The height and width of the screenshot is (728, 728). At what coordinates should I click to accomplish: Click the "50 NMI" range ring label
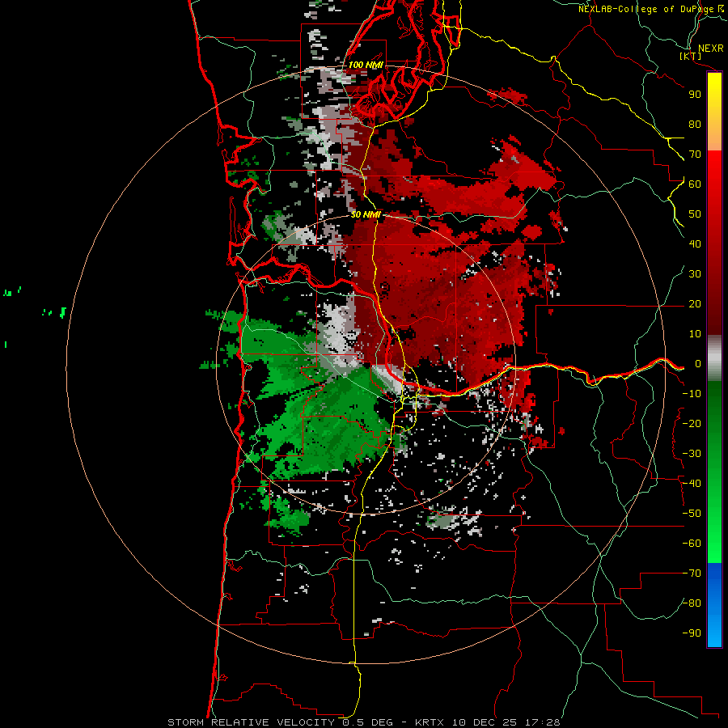pyautogui.click(x=366, y=214)
